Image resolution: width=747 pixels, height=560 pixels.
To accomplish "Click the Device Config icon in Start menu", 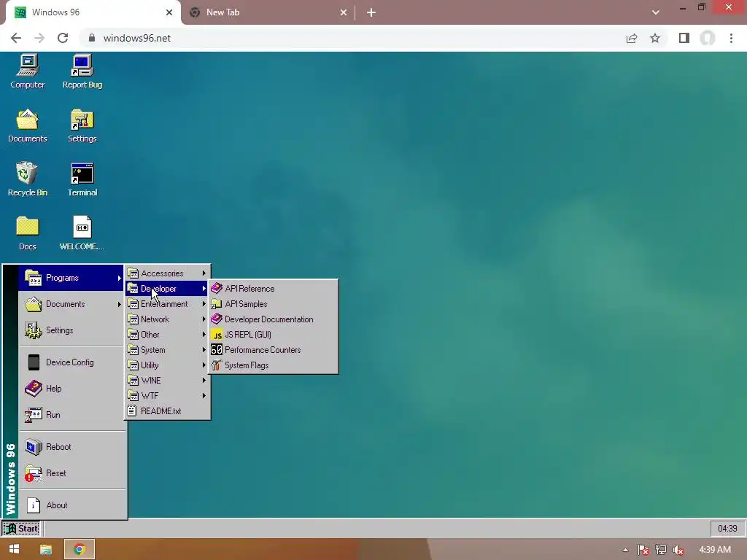I will tap(34, 362).
